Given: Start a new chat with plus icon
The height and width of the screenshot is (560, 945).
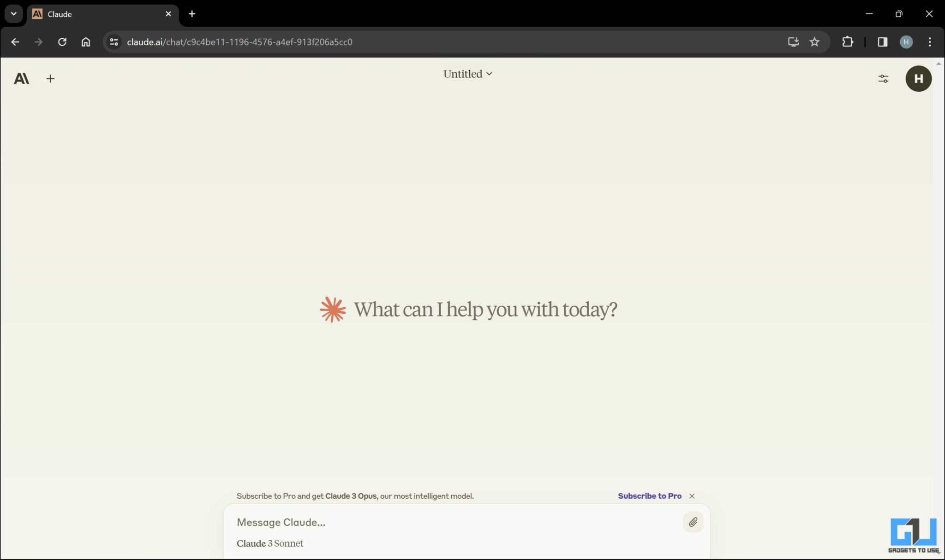Looking at the screenshot, I should tap(50, 79).
